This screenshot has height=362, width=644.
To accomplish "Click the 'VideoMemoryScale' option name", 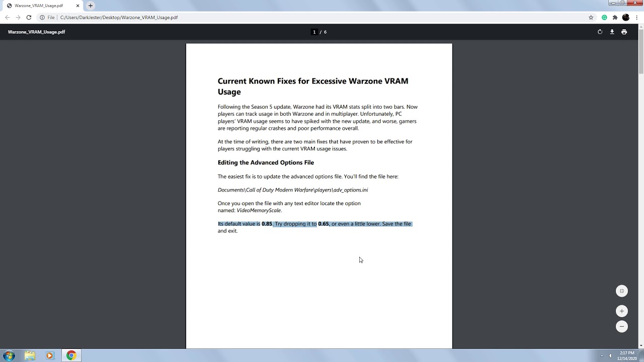I will [x=259, y=210].
